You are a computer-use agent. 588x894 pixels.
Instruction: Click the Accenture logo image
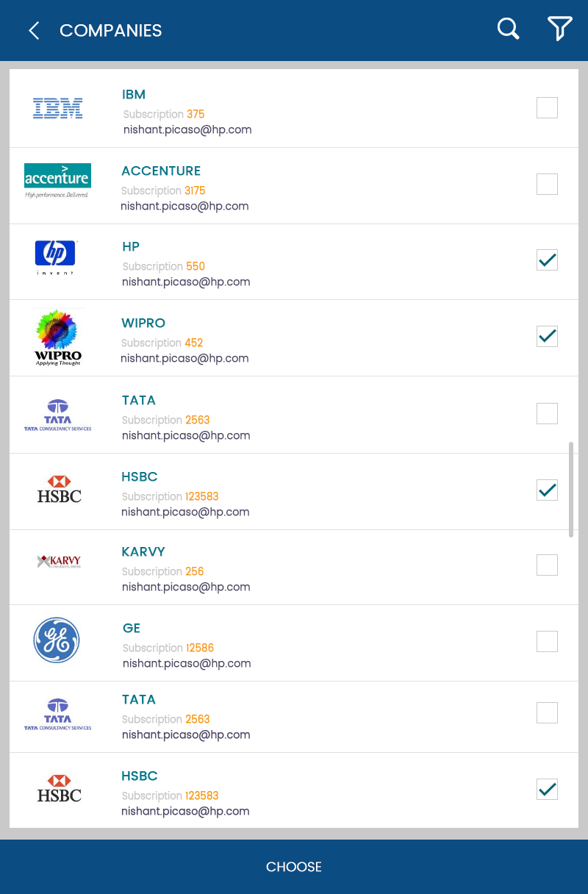click(x=57, y=180)
